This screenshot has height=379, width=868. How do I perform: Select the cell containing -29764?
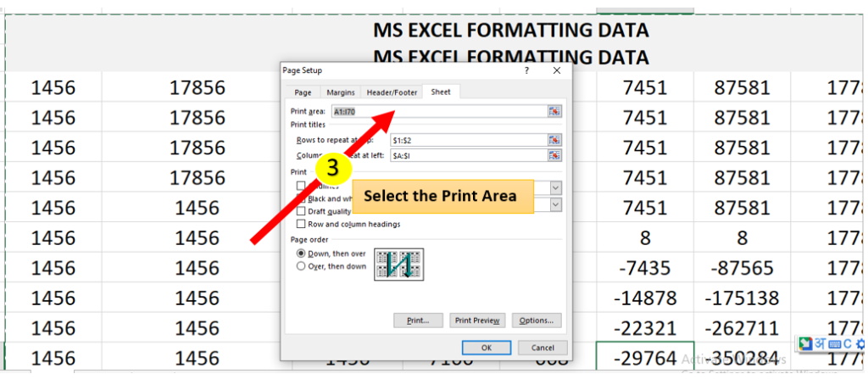(645, 358)
